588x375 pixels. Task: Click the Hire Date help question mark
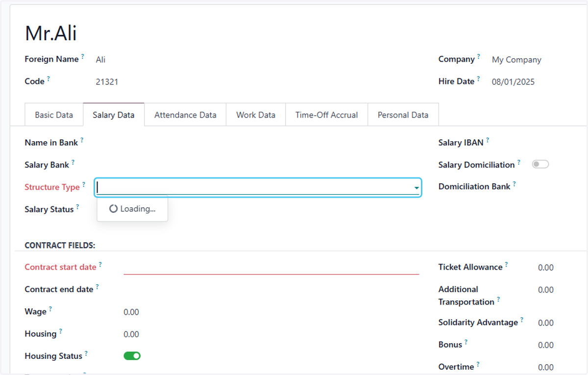click(478, 78)
